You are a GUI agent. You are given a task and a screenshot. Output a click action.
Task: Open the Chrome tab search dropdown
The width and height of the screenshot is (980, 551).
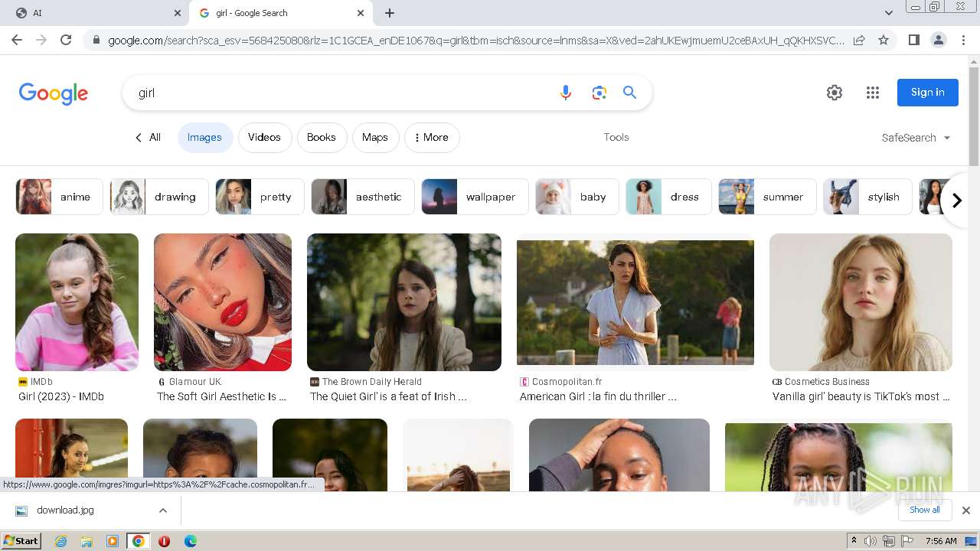(889, 12)
